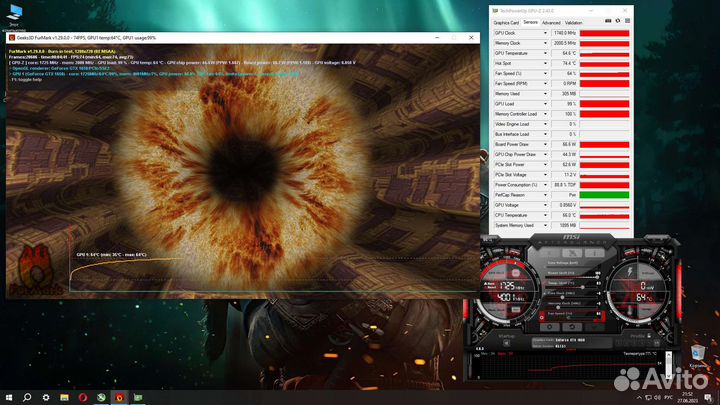
Task: Expand the GPU Clock sensor dropdown
Action: point(545,33)
